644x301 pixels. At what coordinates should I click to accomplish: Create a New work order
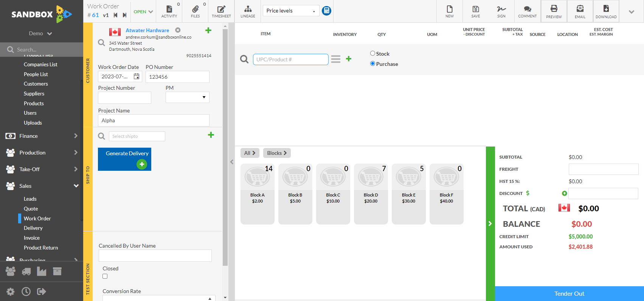pyautogui.click(x=450, y=11)
